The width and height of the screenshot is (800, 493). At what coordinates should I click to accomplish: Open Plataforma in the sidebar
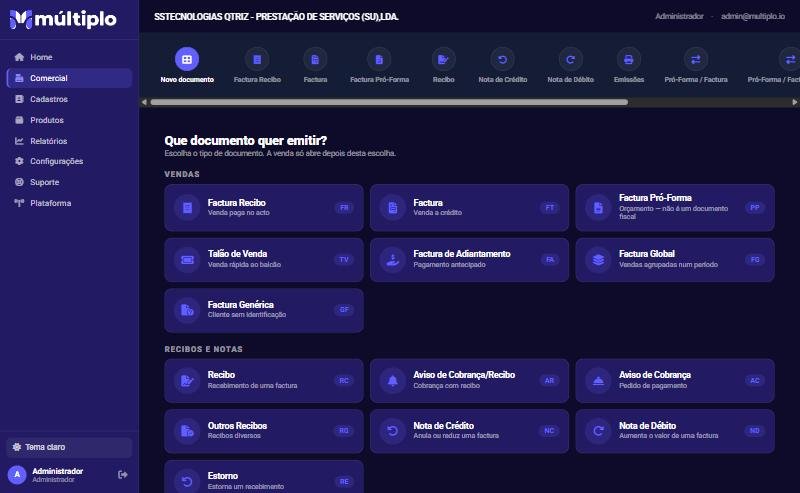point(69,203)
